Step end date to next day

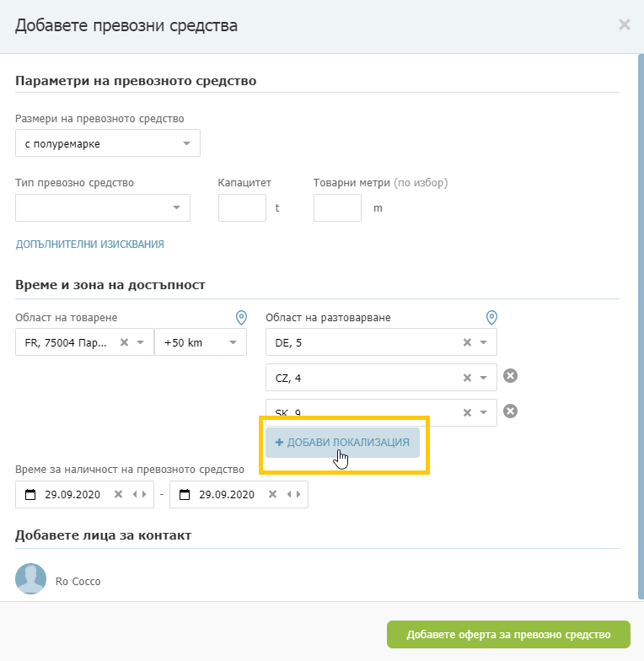pyautogui.click(x=298, y=494)
